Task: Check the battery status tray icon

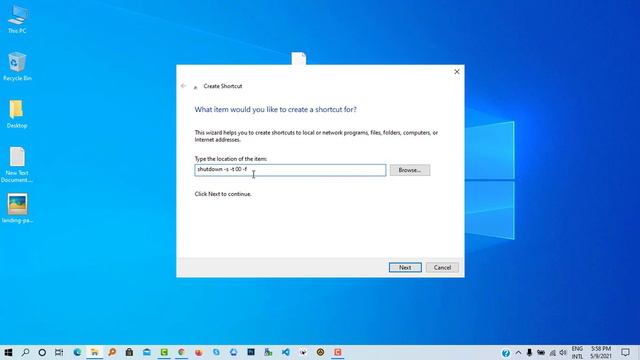Action: click(x=541, y=353)
